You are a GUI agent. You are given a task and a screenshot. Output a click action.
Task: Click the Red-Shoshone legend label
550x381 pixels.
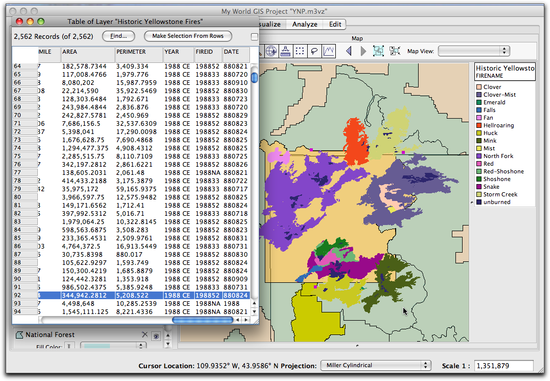(503, 172)
